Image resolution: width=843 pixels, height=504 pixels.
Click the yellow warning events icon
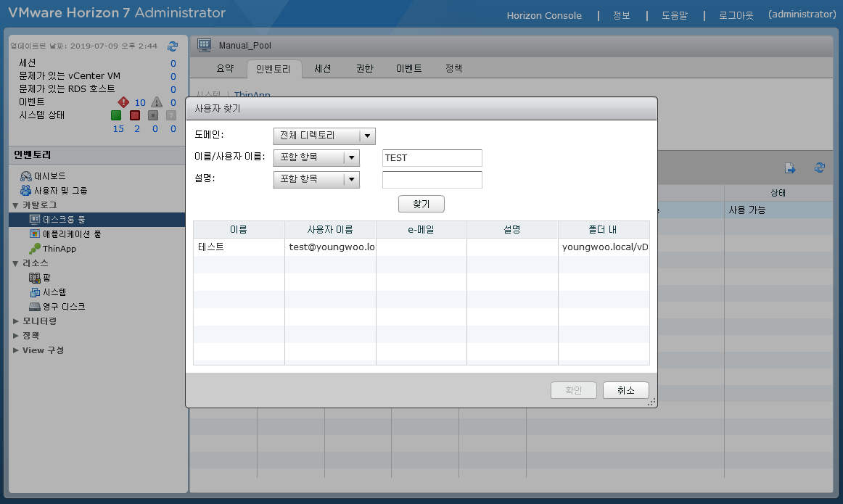pyautogui.click(x=157, y=102)
